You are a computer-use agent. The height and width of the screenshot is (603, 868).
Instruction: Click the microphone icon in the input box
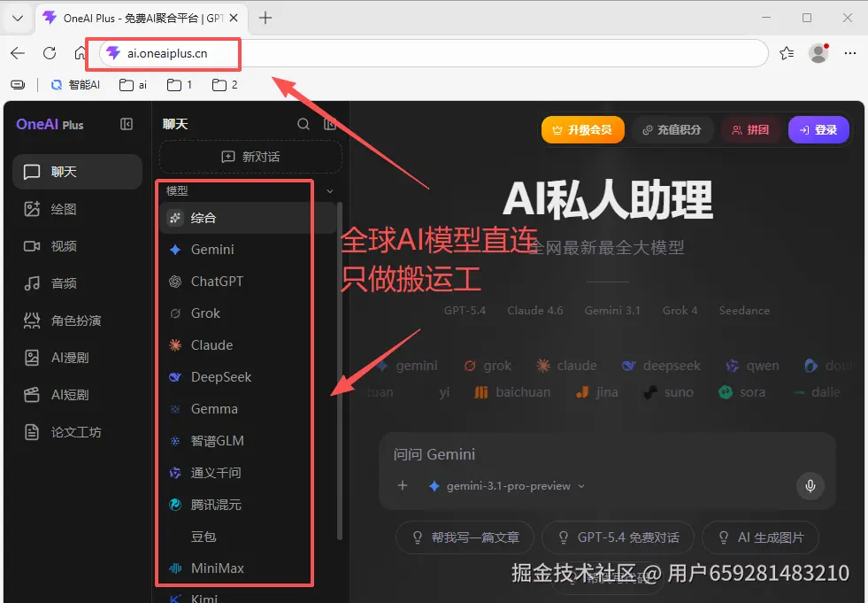pos(810,485)
